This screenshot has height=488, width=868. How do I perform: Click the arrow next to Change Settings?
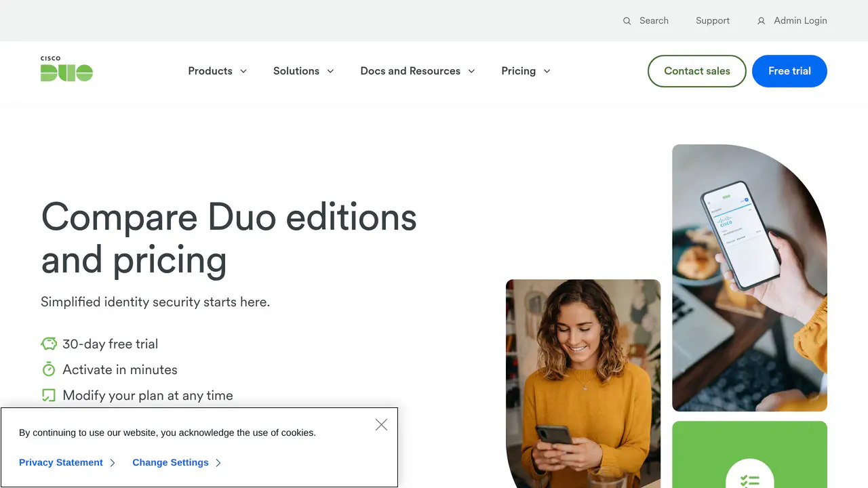click(x=218, y=463)
